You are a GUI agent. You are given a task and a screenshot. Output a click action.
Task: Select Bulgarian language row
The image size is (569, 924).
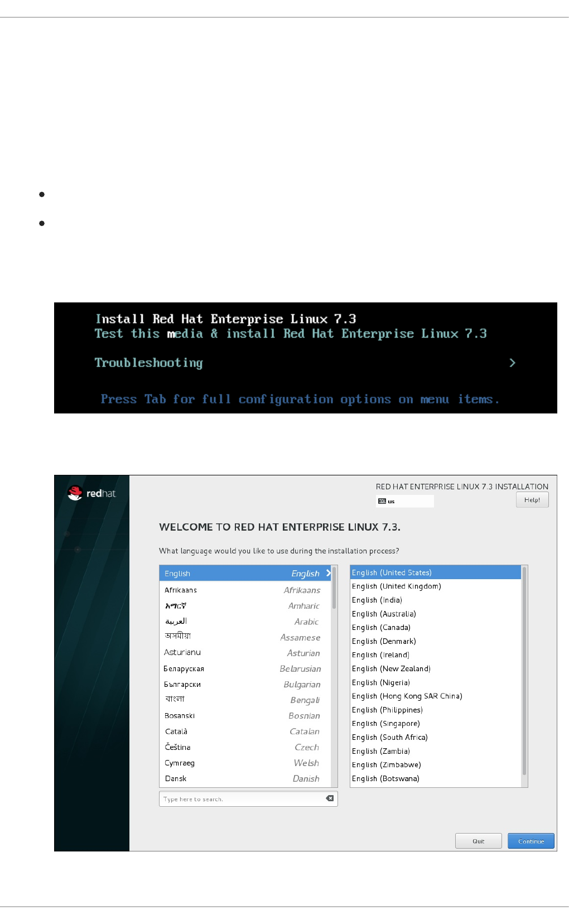[245, 684]
